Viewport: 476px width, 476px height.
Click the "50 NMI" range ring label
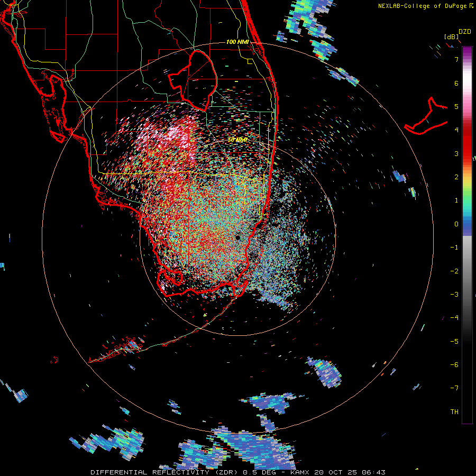click(237, 140)
